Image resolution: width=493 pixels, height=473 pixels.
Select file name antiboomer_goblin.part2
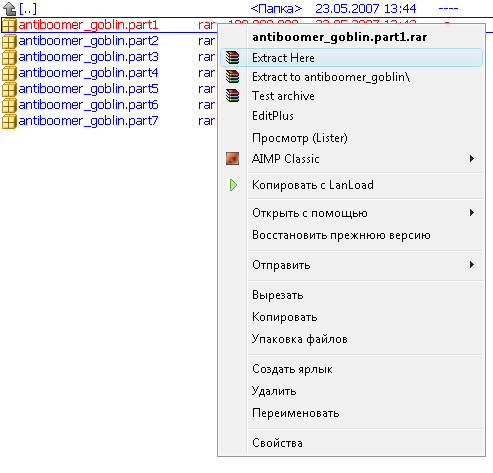point(88,41)
